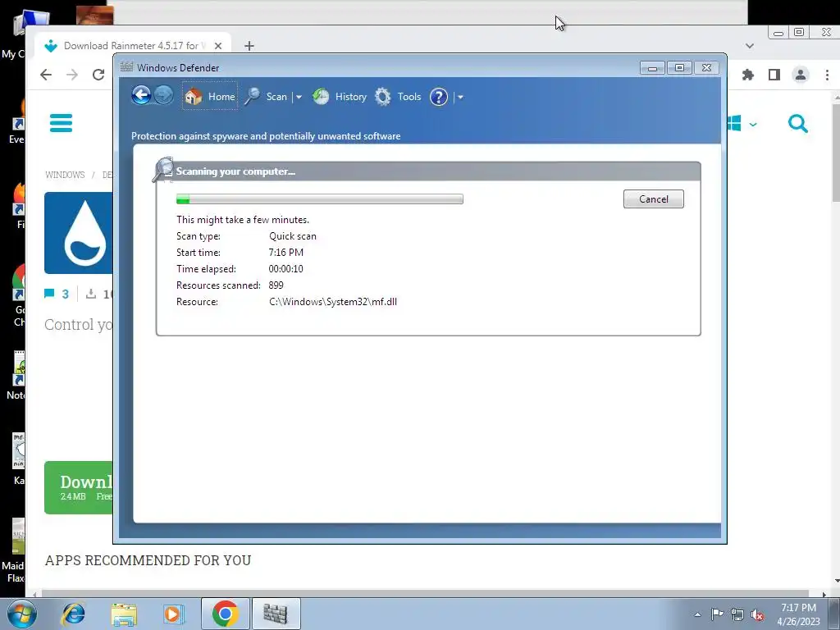Click the green Download button on webpage
Screen dimensions: 840x630
[79, 487]
